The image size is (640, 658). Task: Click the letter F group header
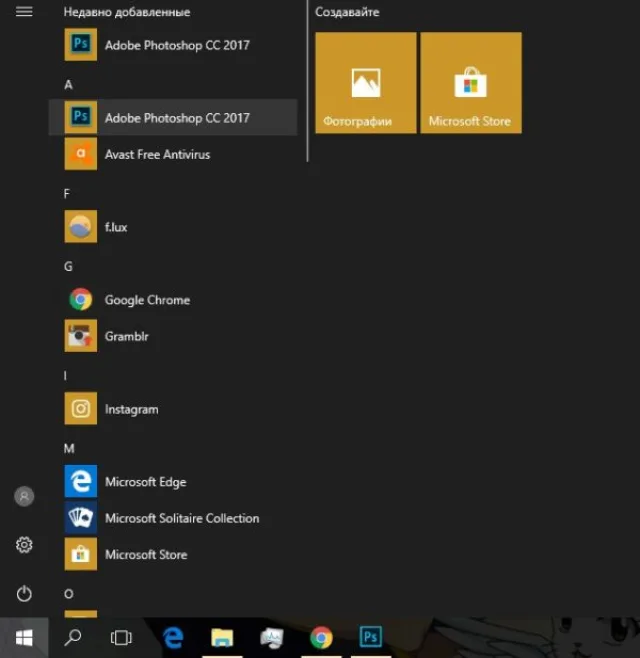[67, 194]
